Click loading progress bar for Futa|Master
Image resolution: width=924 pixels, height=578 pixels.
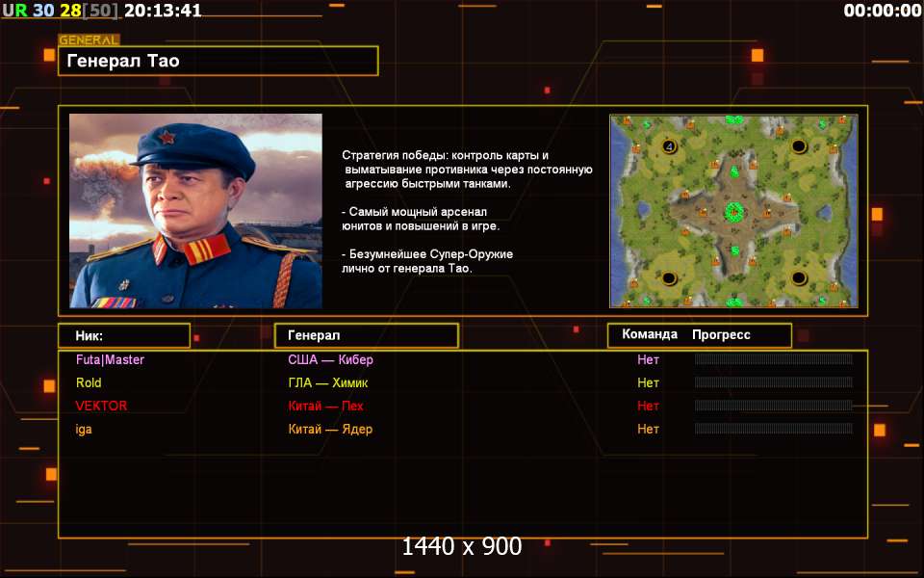click(x=774, y=359)
